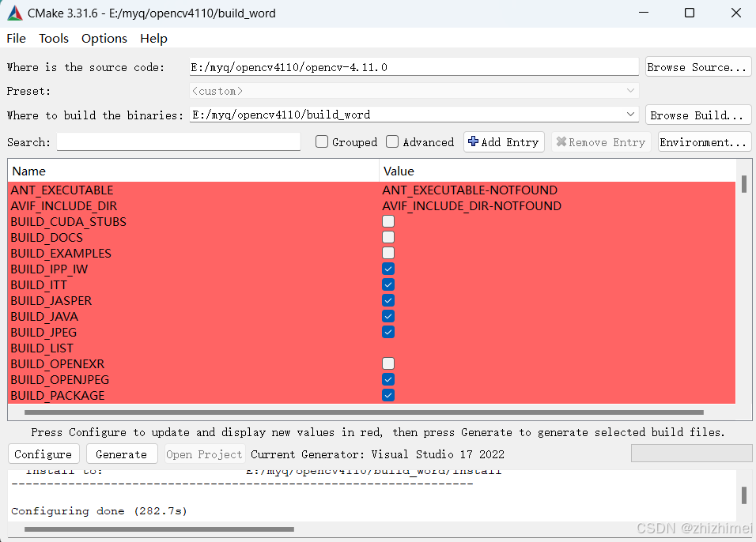Click the Name column header

tap(193, 171)
